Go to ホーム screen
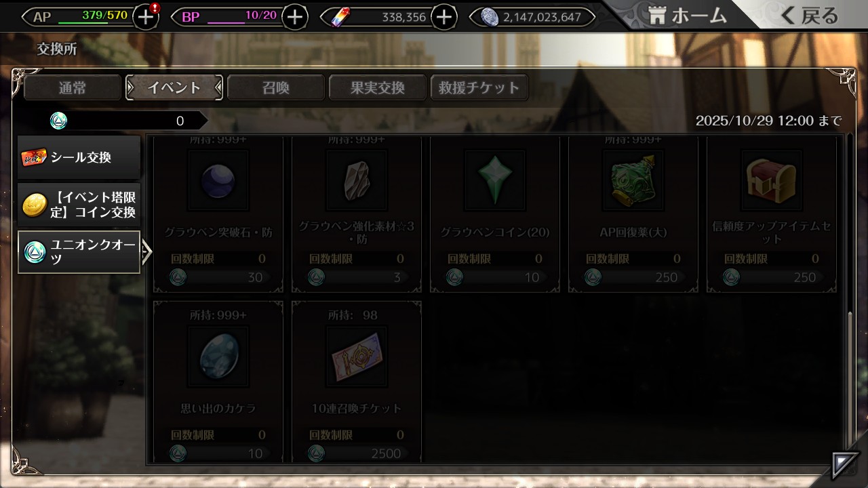Screen dimensions: 868x488 pyautogui.click(x=687, y=16)
